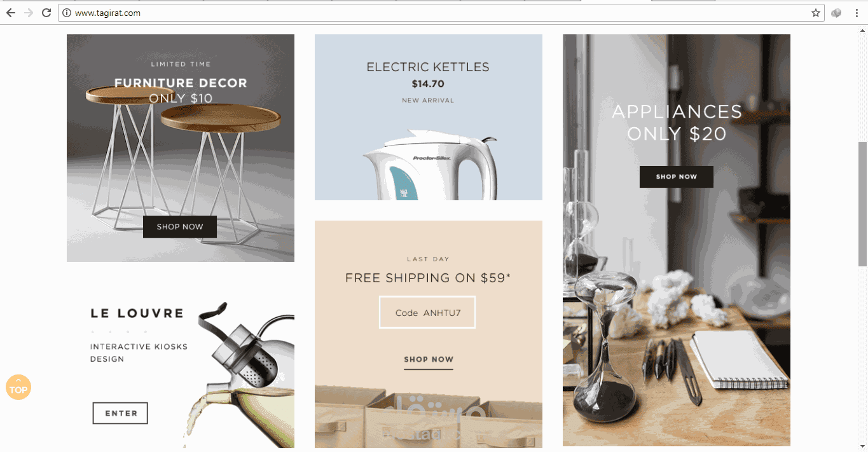
Task: Click the Free Shipping on $59 headline
Action: pyautogui.click(x=428, y=278)
